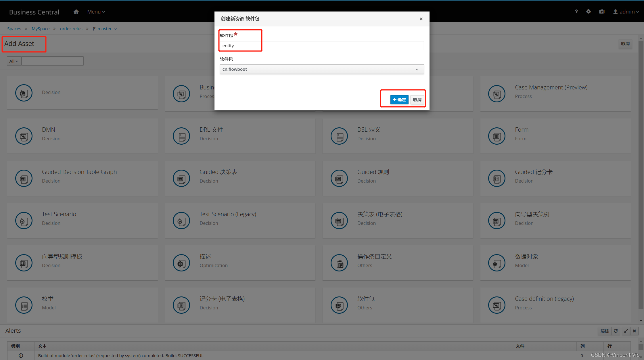Image resolution: width=644 pixels, height=360 pixels.
Task: Open the help question mark icon
Action: [576, 12]
